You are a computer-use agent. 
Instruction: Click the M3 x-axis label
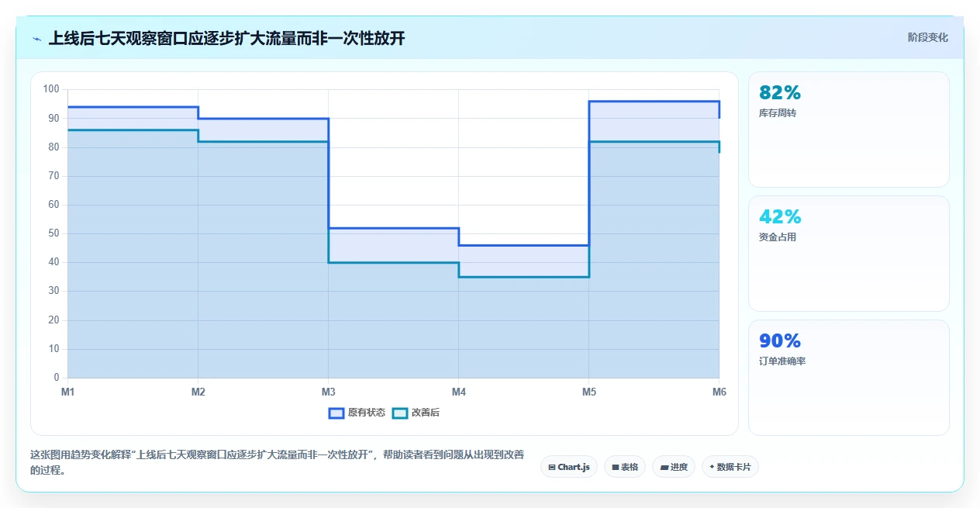[x=329, y=392]
